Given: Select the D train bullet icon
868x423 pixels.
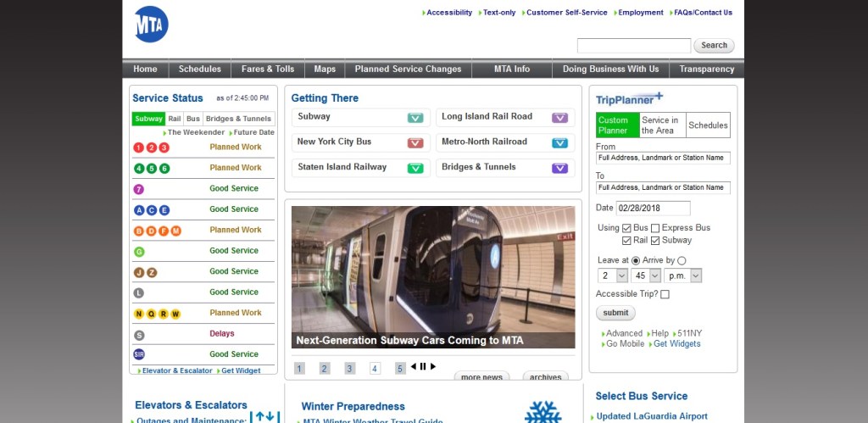Looking at the screenshot, I should [152, 231].
